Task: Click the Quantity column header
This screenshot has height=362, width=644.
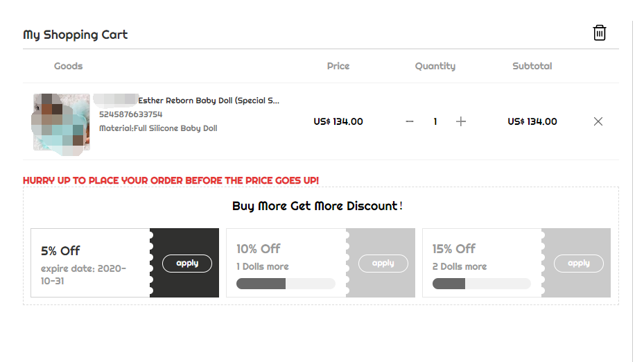Action: pos(435,66)
